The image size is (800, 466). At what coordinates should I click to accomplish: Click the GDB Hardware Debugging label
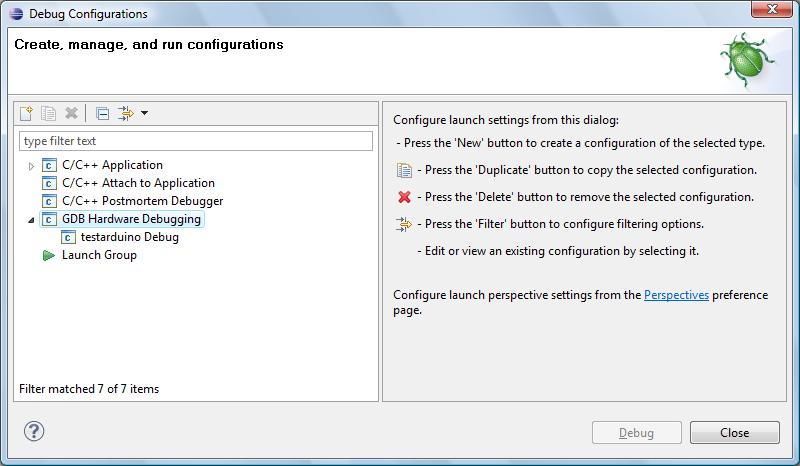(131, 219)
